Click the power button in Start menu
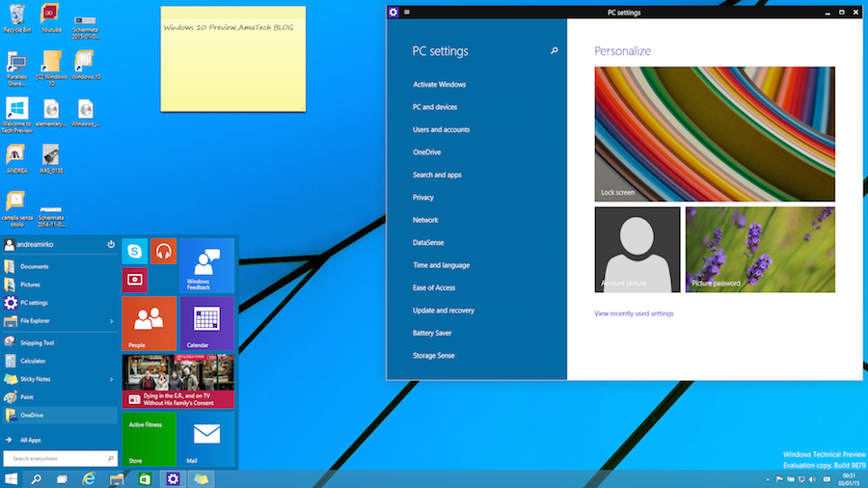 tap(111, 244)
